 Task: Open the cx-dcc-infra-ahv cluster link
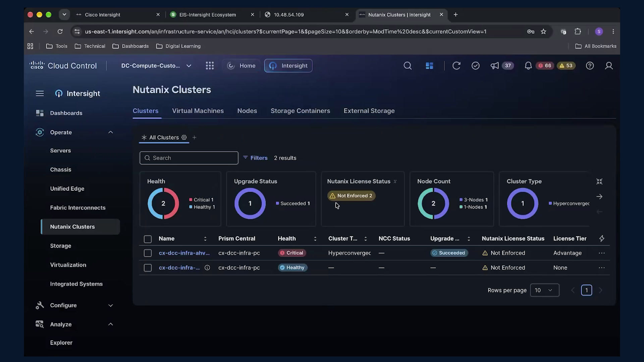(x=184, y=253)
